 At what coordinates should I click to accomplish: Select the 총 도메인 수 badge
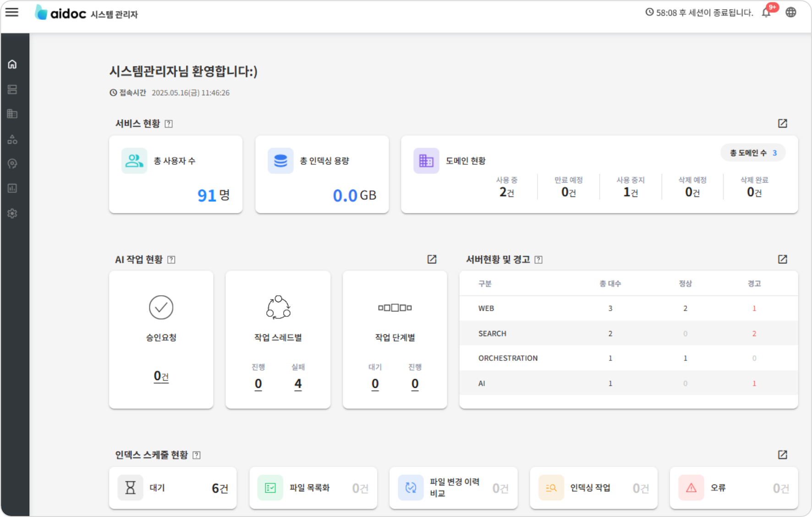click(753, 153)
